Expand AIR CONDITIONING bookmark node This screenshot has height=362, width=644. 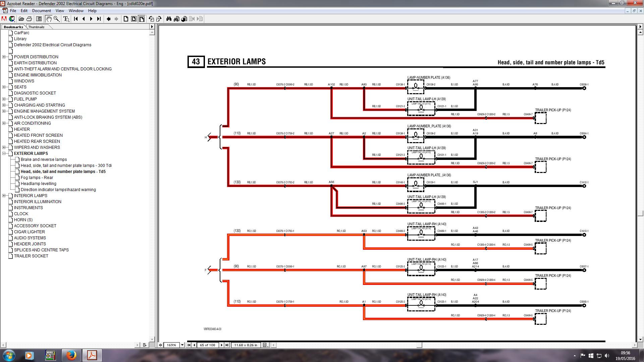point(4,123)
